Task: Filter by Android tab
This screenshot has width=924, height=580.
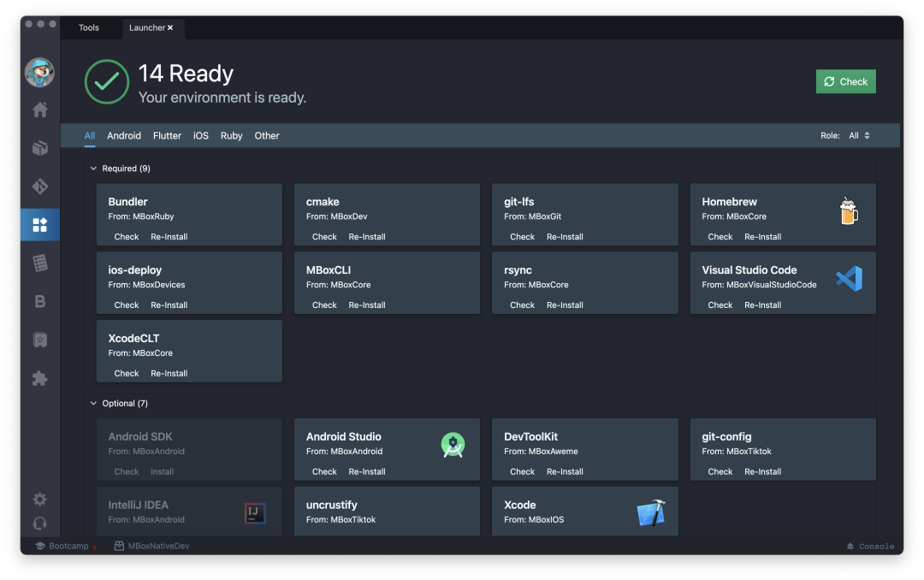Action: tap(124, 135)
